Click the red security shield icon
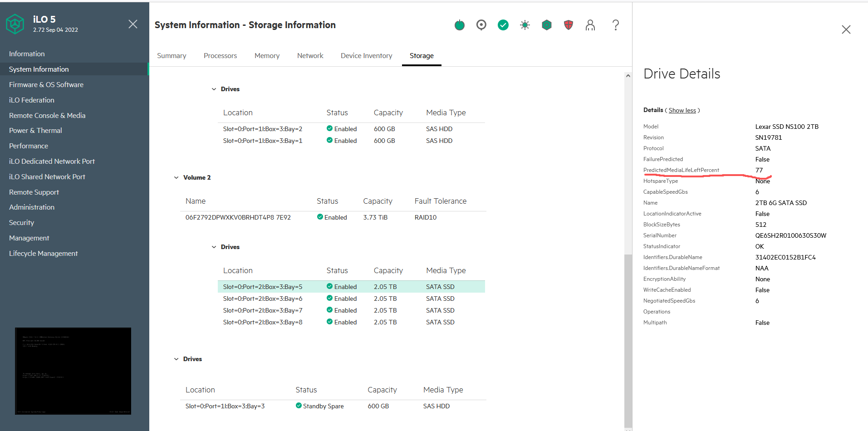 [568, 25]
